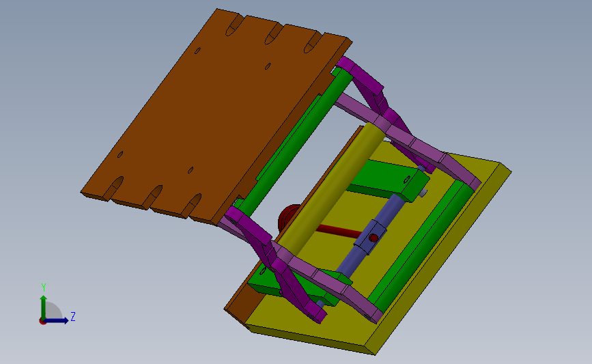Select the small gray pin on the green block
Viewport: 592px width, 364px height.
click(423, 193)
